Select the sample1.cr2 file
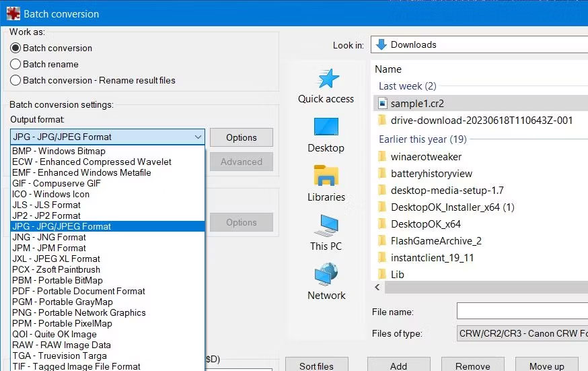 click(417, 104)
